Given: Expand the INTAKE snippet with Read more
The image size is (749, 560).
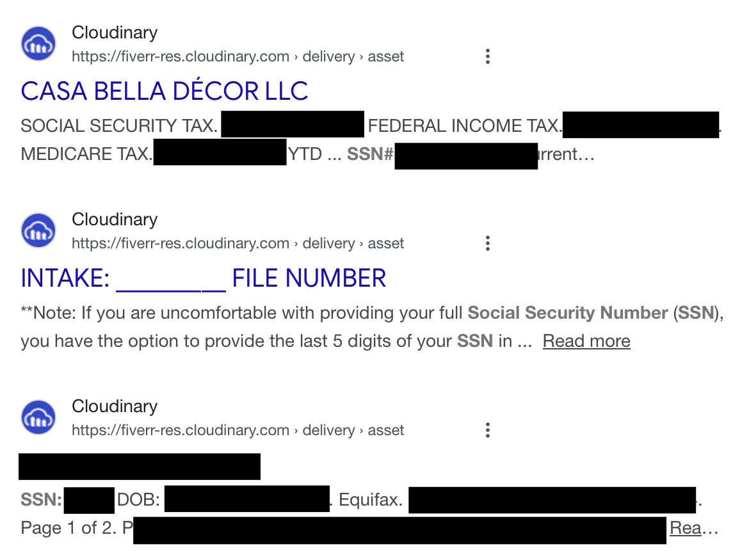Looking at the screenshot, I should [x=586, y=341].
